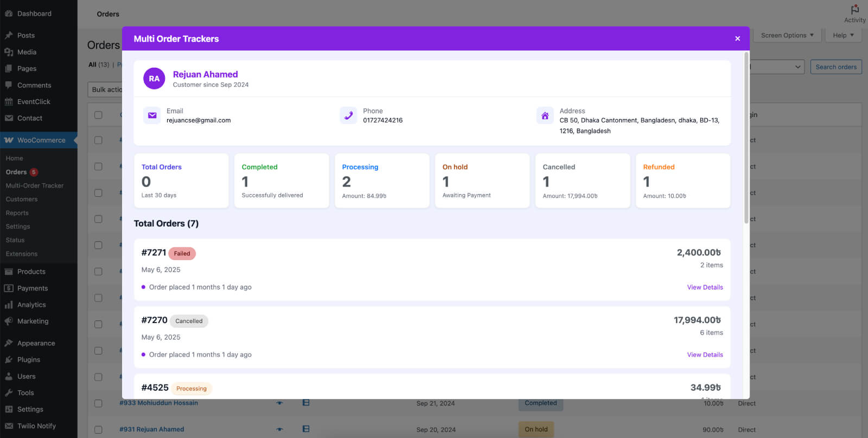Preview order #933 using the eye icon
This screenshot has height=438, width=868.
tap(280, 403)
